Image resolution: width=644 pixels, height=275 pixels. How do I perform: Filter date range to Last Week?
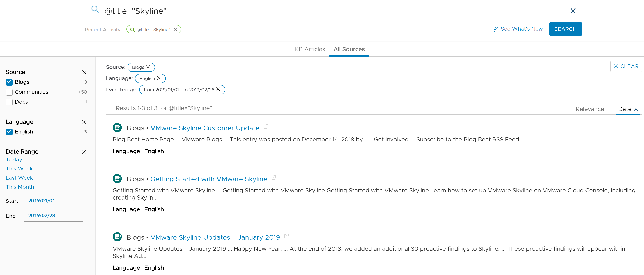click(19, 178)
